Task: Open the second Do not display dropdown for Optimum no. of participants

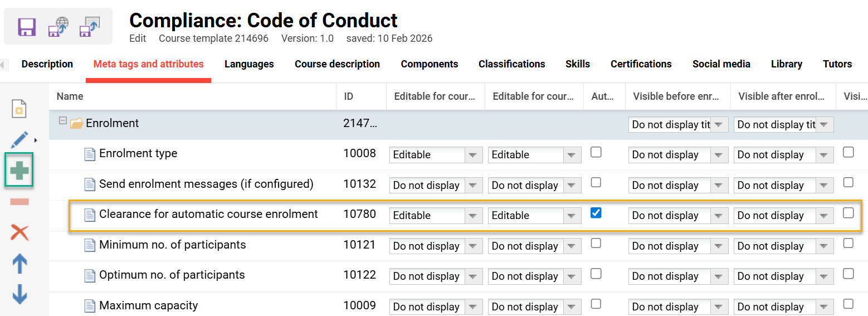Action: coord(535,276)
